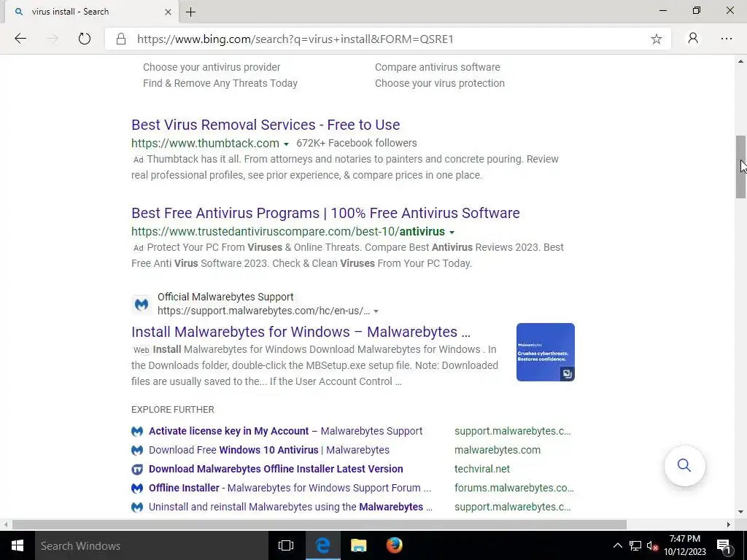Add this page to favorites star
Image resolution: width=747 pixels, height=560 pixels.
(656, 39)
